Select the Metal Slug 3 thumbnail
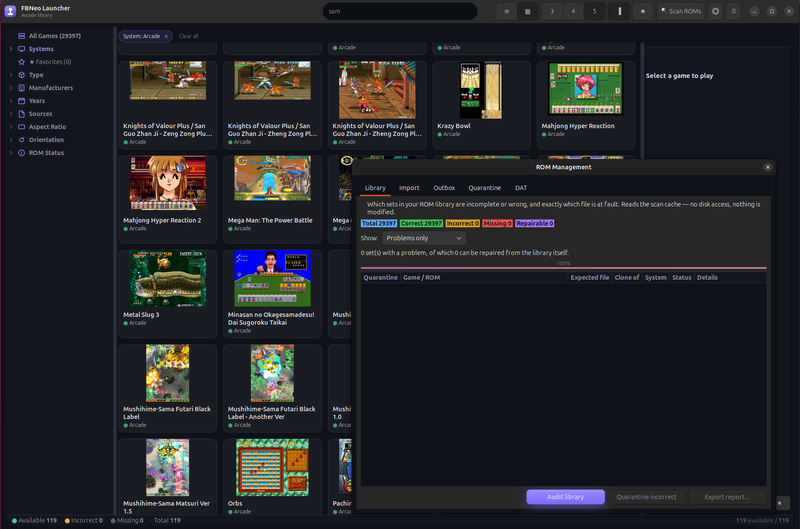This screenshot has width=800, height=529. [x=168, y=278]
